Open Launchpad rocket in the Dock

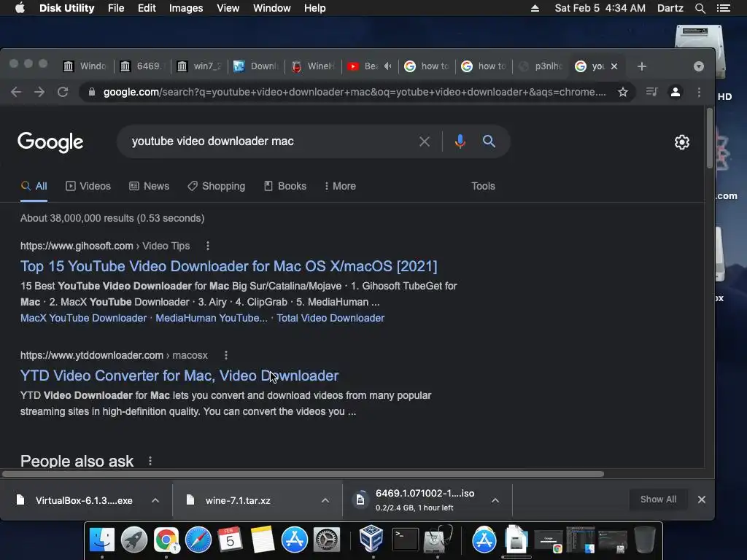tap(134, 540)
